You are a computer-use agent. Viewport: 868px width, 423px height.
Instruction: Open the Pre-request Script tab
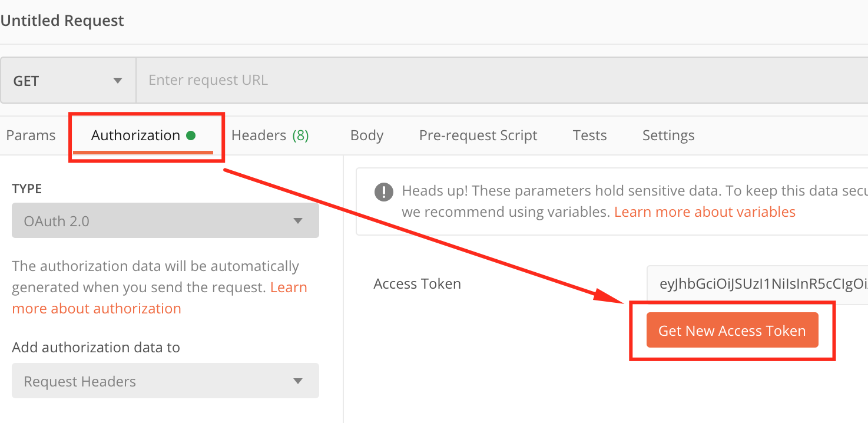tap(478, 136)
